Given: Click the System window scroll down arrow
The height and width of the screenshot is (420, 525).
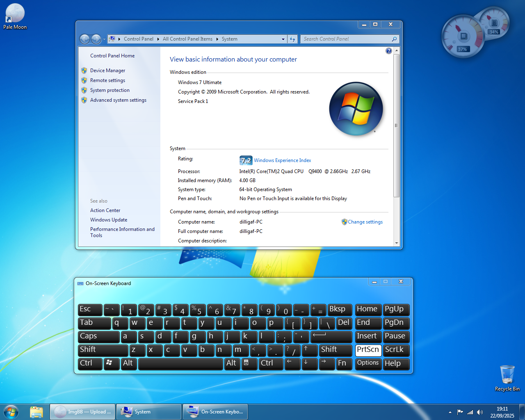Looking at the screenshot, I should click(397, 243).
